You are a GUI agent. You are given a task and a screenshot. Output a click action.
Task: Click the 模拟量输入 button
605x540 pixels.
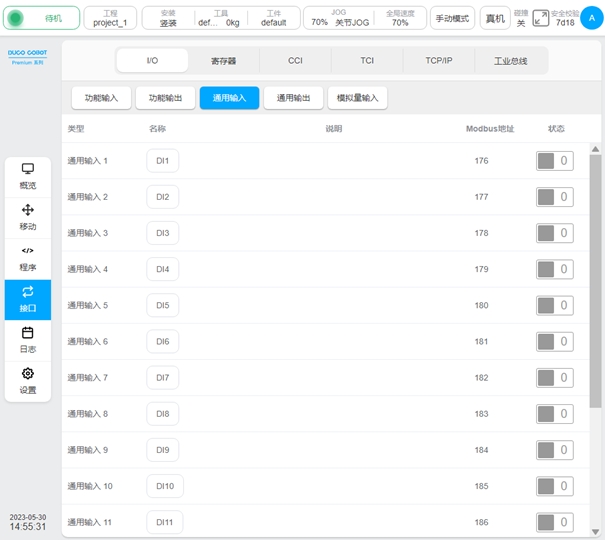(x=357, y=98)
